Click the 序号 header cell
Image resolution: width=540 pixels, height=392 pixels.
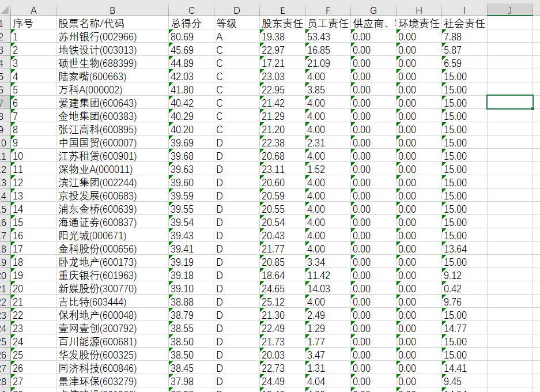click(33, 23)
